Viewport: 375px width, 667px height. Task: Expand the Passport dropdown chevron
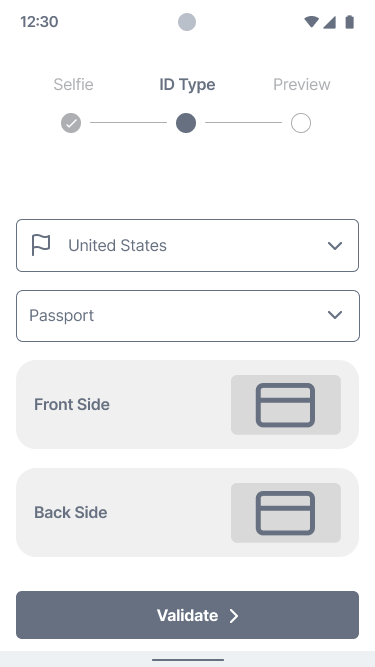pos(335,315)
